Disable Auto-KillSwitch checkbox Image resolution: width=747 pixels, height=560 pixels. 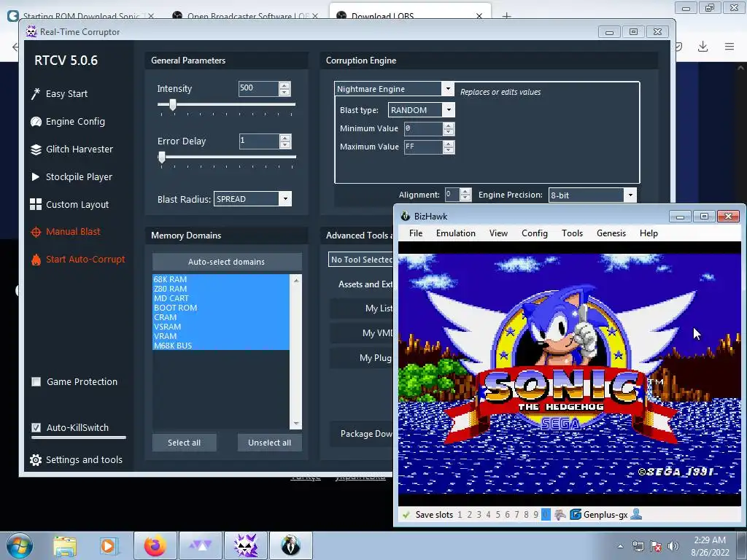point(36,427)
